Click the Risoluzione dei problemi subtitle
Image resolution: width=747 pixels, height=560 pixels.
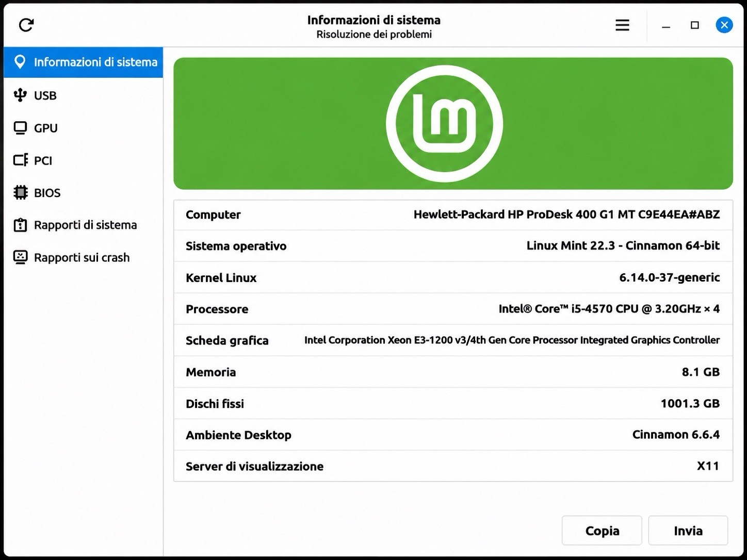coord(374,35)
